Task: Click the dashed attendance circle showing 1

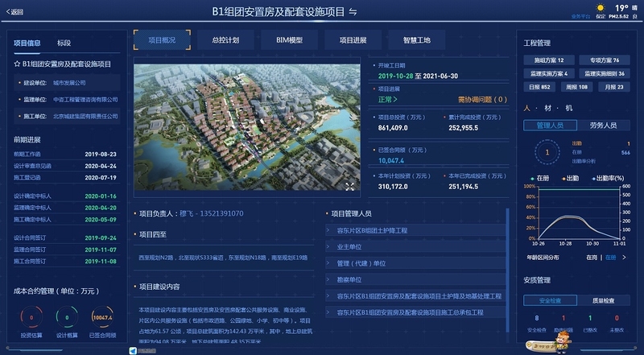Action: coord(547,152)
